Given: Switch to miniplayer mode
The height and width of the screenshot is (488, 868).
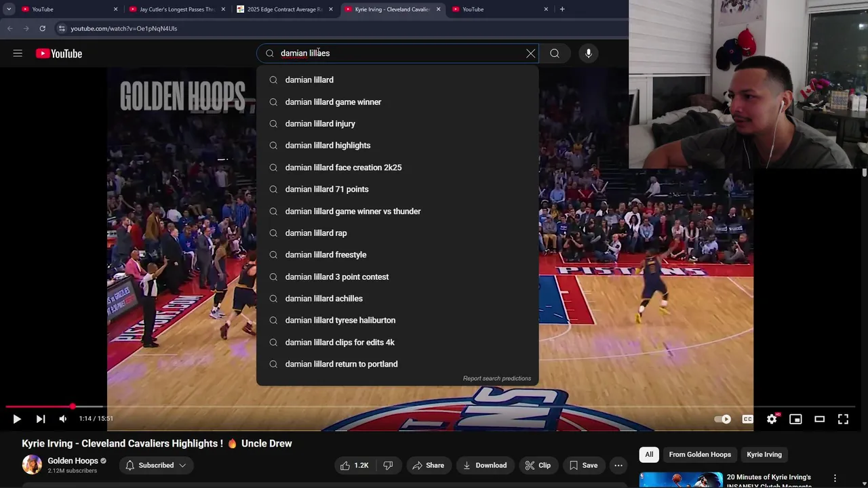Looking at the screenshot, I should [795, 419].
